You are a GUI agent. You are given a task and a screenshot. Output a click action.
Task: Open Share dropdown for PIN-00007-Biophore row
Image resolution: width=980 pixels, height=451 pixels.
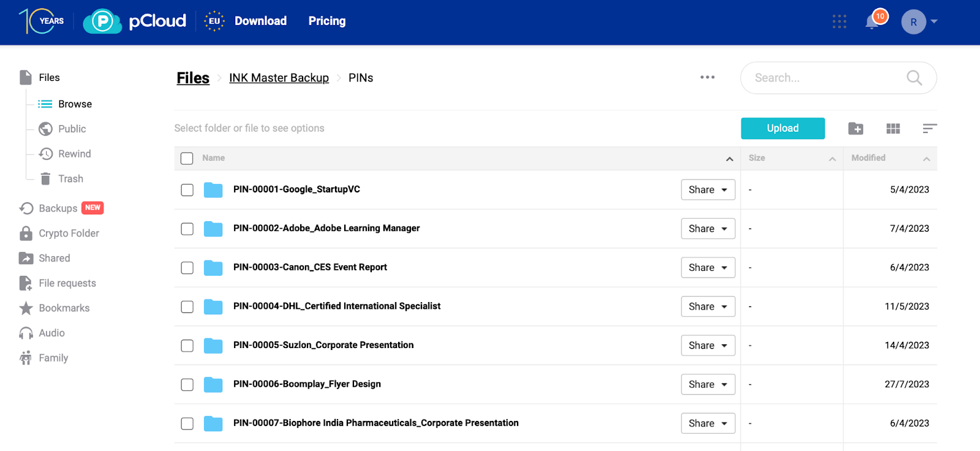coord(708,423)
